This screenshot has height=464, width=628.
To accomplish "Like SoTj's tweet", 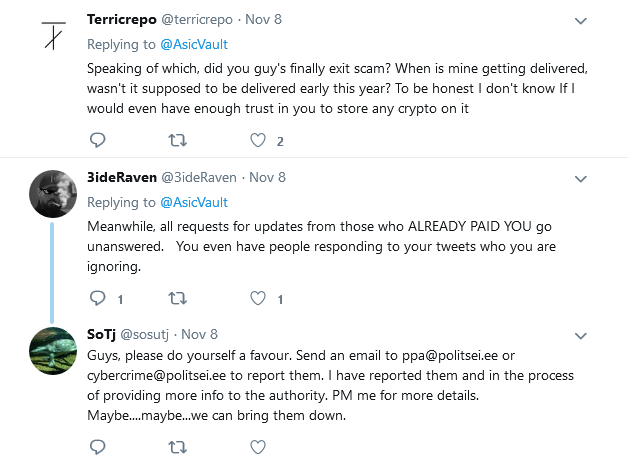I will pos(258,445).
